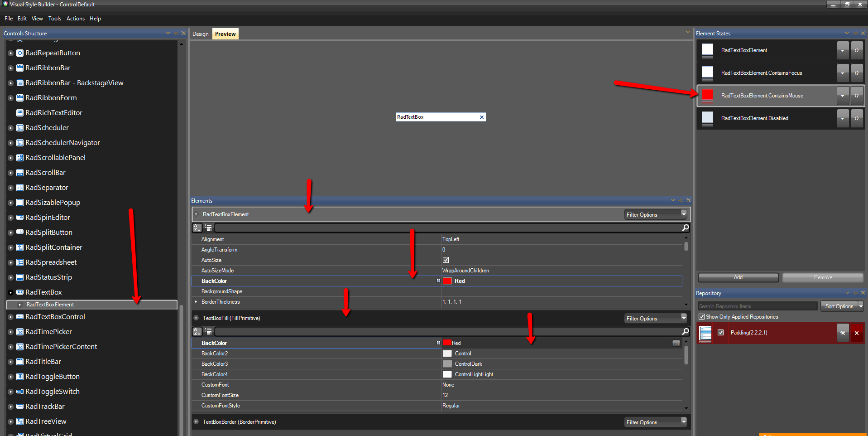Open the Edit menu
Image resolution: width=868 pixels, height=436 pixels.
pos(22,19)
